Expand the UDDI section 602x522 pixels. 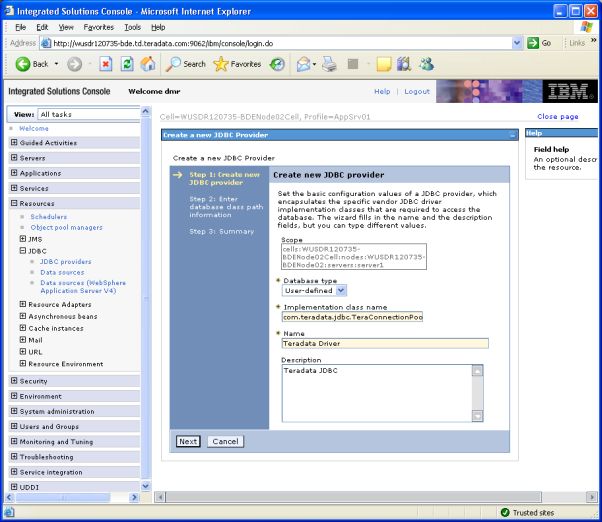(x=14, y=487)
